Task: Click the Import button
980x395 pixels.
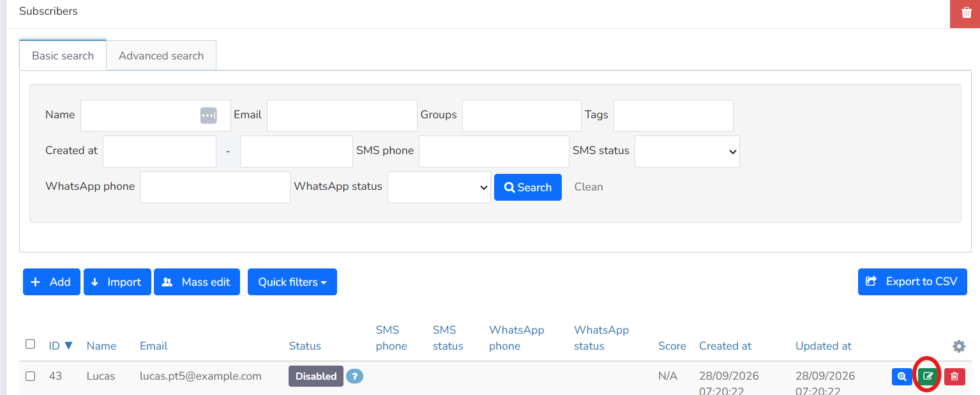Action: pos(117,282)
